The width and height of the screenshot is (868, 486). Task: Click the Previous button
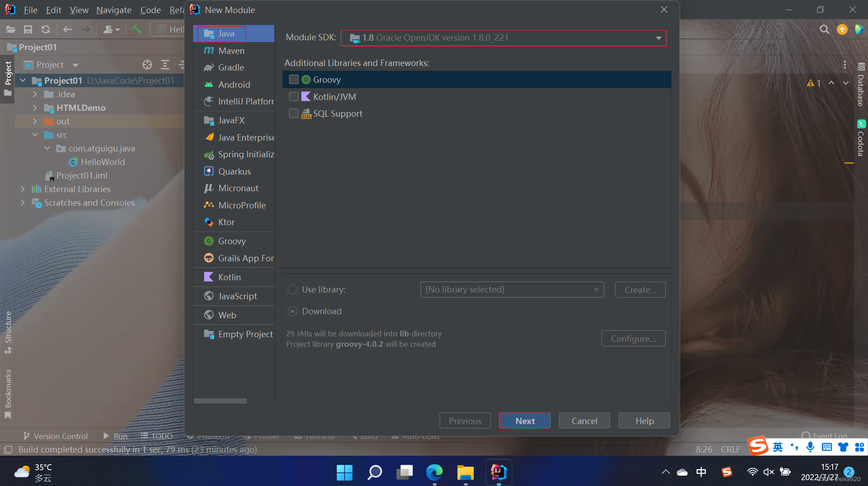coord(465,421)
